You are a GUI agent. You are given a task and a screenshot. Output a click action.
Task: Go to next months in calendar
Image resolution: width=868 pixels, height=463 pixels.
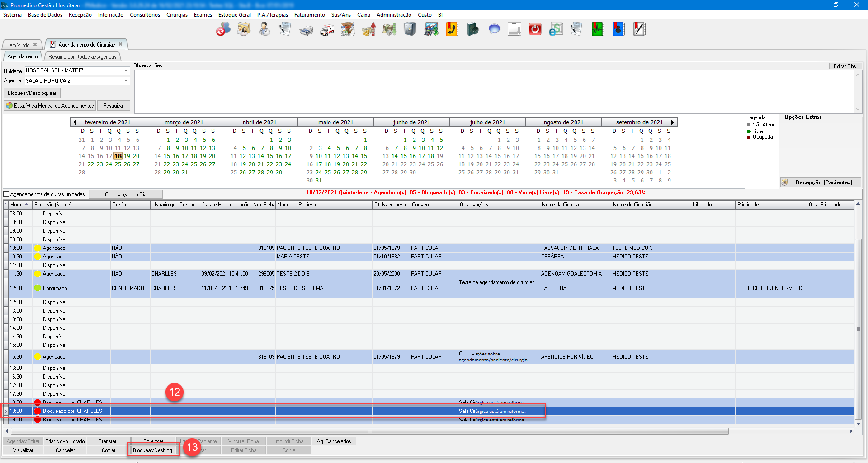click(673, 122)
